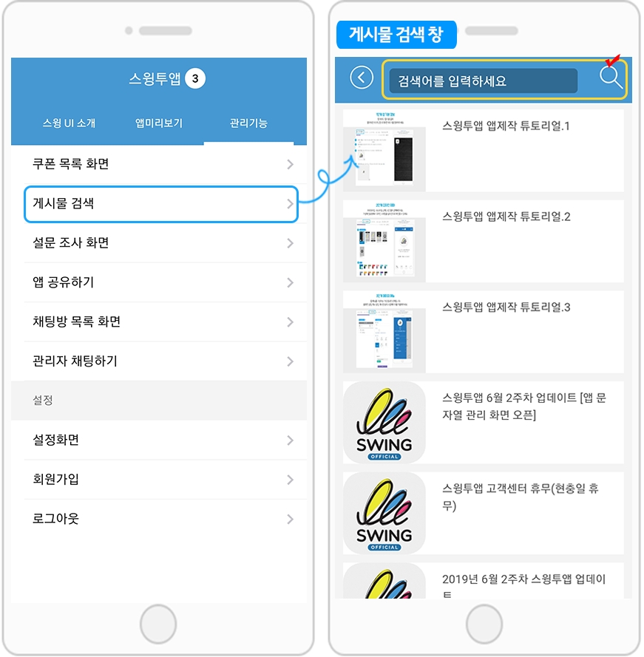This screenshot has width=644, height=657.
Task: Click the magnifying glass search icon
Action: click(x=611, y=78)
